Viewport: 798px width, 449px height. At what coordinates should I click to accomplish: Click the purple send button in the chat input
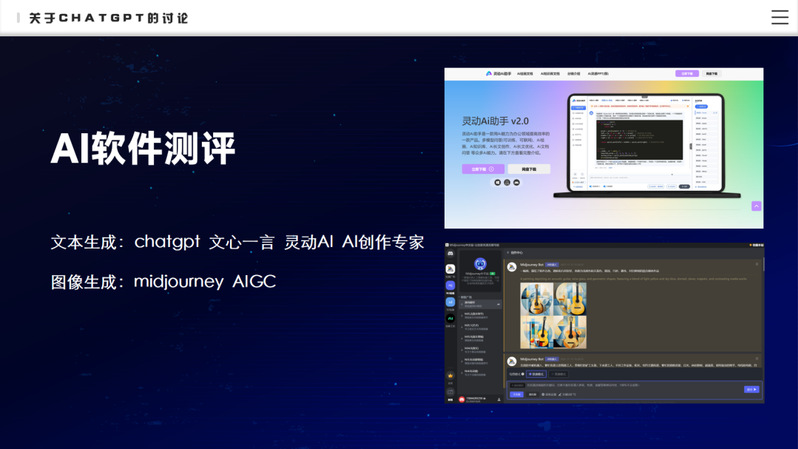click(x=751, y=389)
